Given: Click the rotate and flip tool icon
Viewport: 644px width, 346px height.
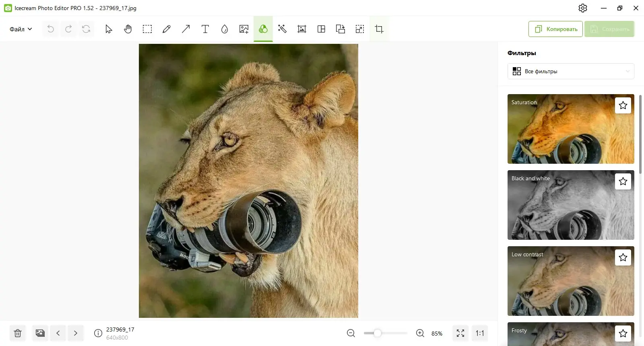Looking at the screenshot, I should tap(341, 29).
